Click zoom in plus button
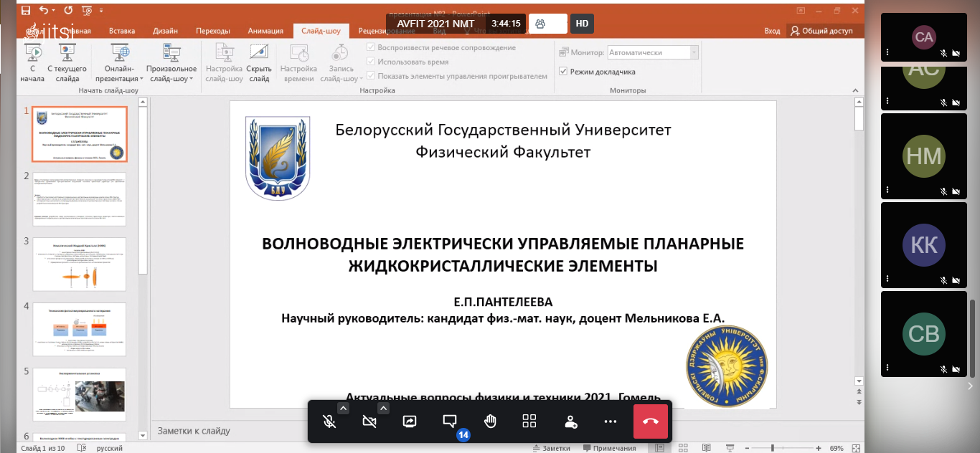 [x=819, y=448]
